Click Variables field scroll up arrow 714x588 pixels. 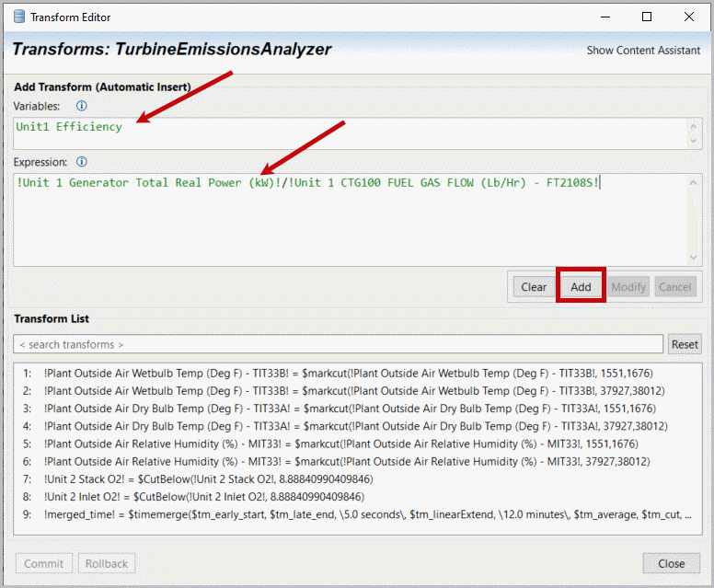[x=694, y=126]
